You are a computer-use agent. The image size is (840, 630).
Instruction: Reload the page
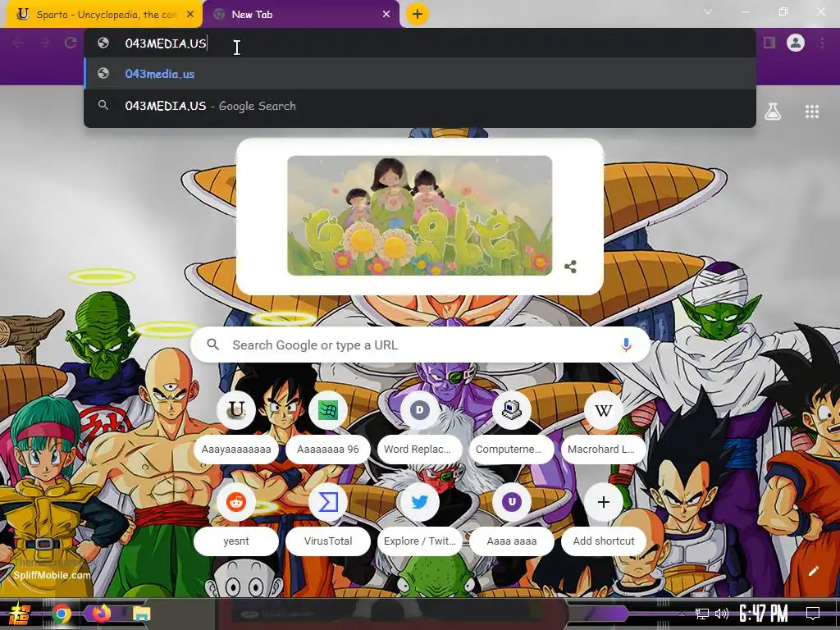point(71,43)
